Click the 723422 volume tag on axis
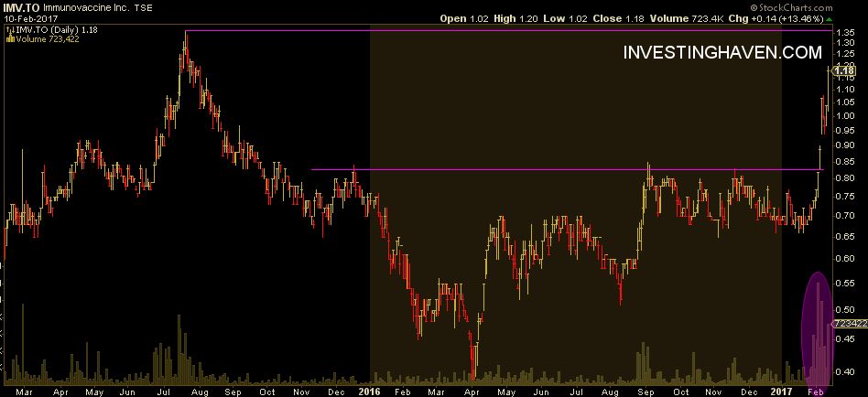Viewport: 868px width, 397px height. [849, 325]
